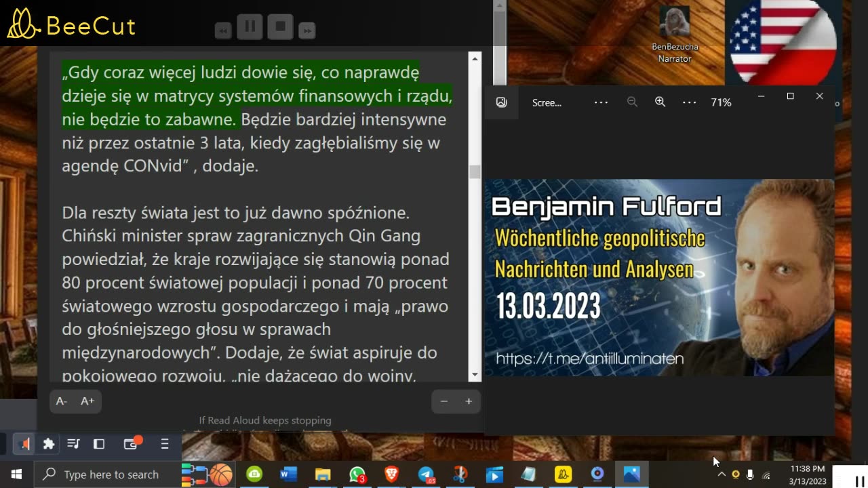Screen dimensions: 868x488
Task: Open the media playlist control icon
Action: coord(74,444)
